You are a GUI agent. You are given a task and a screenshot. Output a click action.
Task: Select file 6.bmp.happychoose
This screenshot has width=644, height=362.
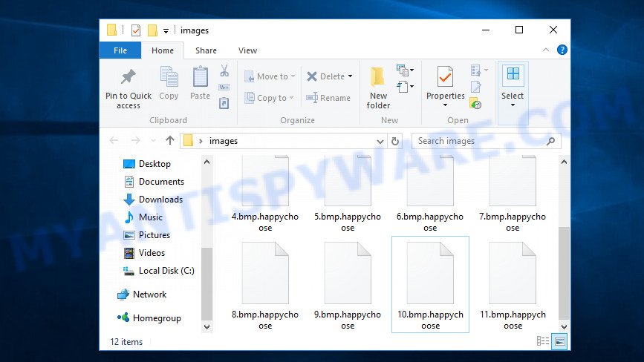tap(430, 194)
